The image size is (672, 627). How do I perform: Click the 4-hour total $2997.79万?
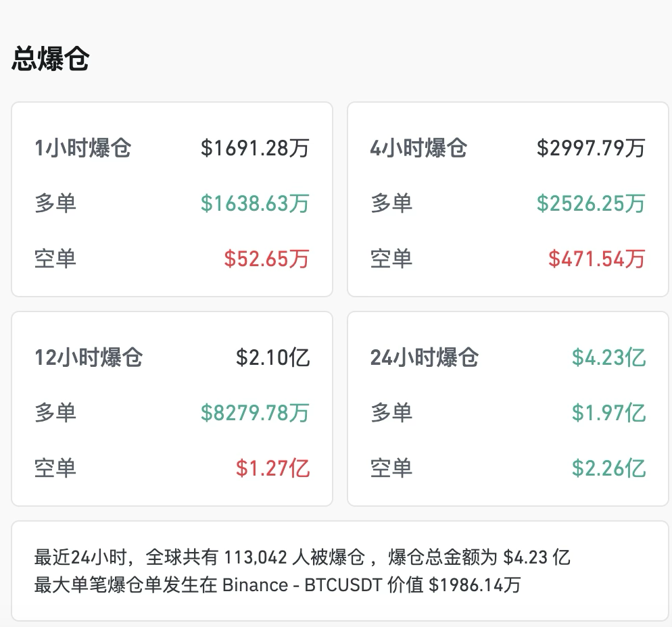pos(591,148)
